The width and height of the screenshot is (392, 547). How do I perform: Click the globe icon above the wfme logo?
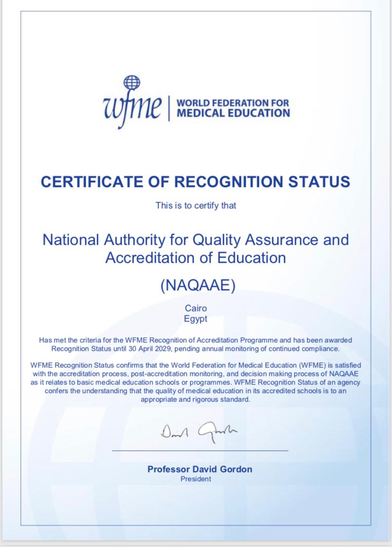coord(132,82)
